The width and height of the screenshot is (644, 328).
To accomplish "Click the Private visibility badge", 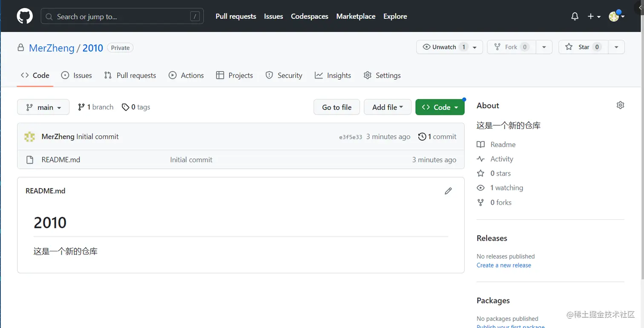I will tap(120, 48).
